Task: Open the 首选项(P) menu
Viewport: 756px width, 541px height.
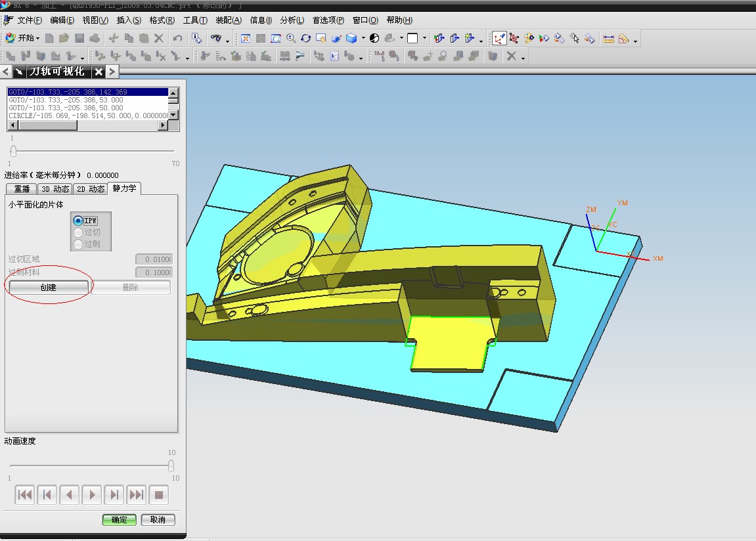Action: click(x=328, y=20)
